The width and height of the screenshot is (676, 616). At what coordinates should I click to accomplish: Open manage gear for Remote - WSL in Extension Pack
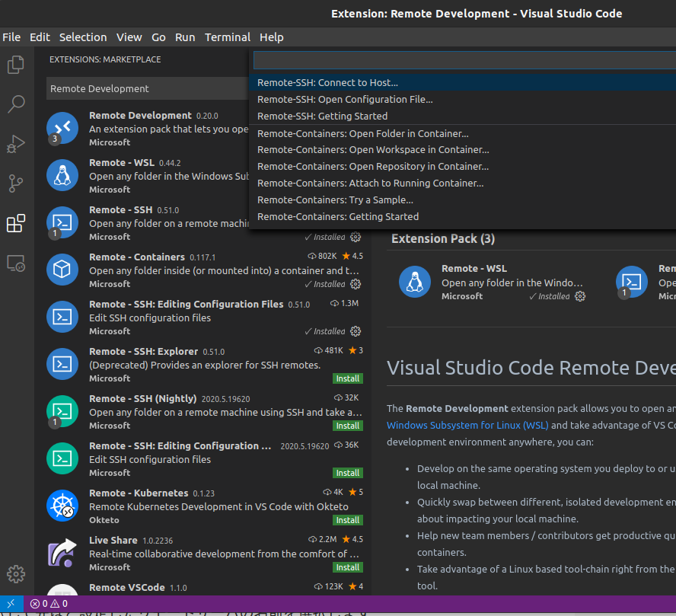coord(580,296)
